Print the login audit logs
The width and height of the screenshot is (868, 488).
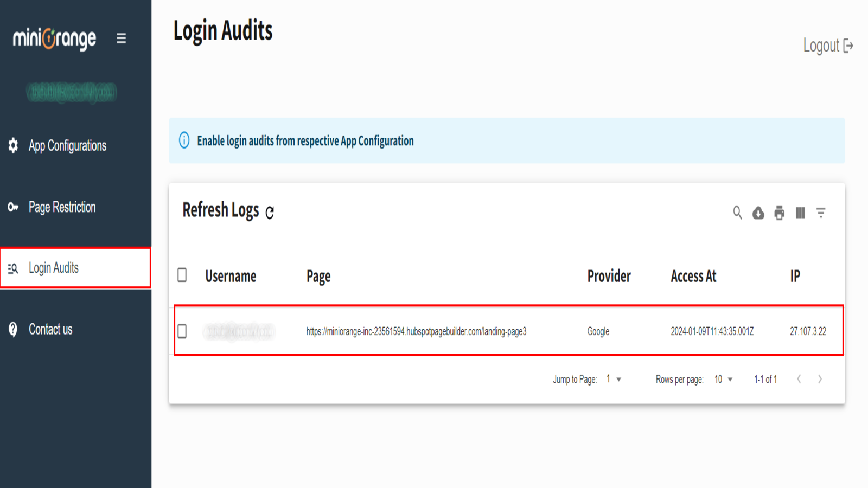click(x=779, y=213)
